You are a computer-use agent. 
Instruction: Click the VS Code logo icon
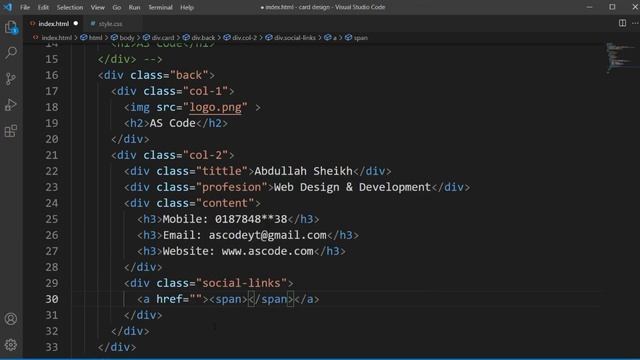tap(8, 7)
